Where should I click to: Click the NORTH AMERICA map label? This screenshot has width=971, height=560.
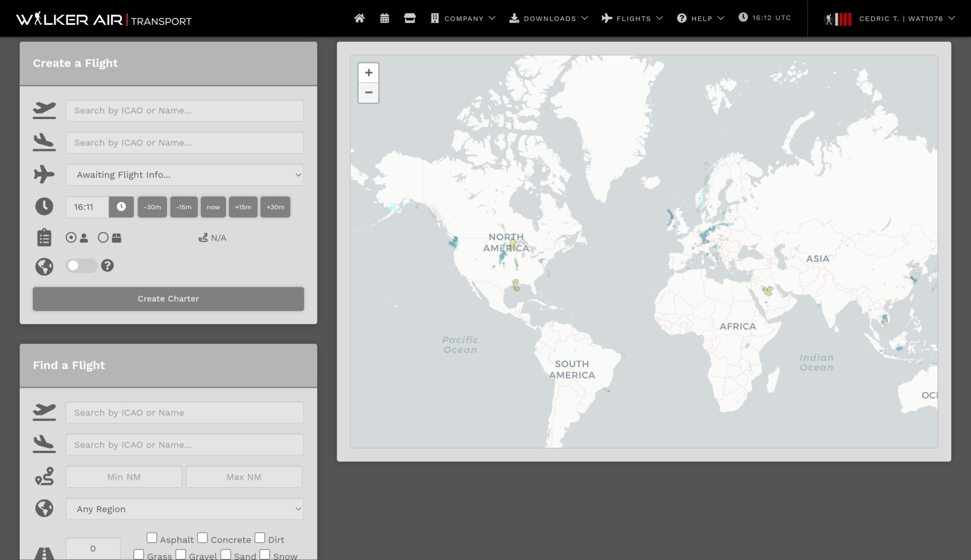[506, 243]
